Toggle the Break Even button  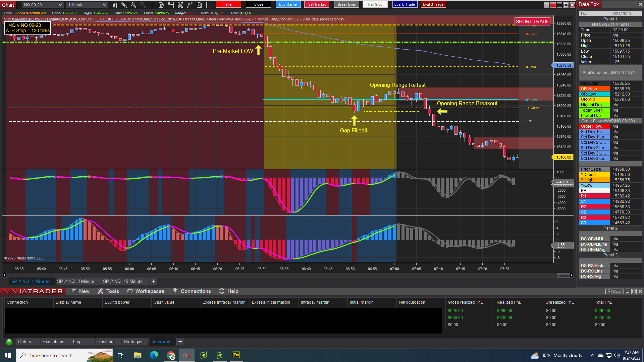coord(347,4)
